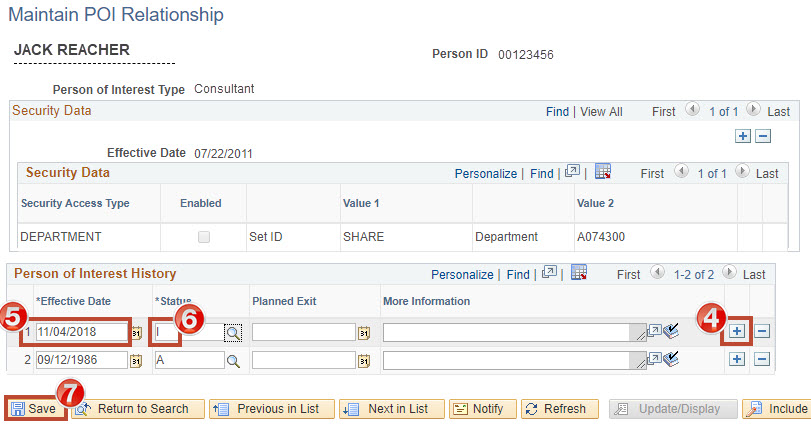The image size is (811, 435).
Task: Click the Personalize link in Person of Interest History
Action: [462, 274]
